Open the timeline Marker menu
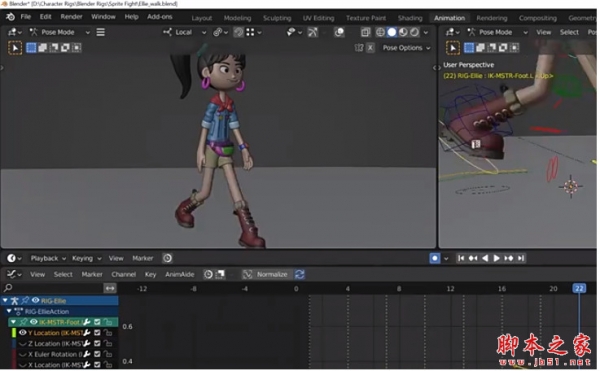 (x=143, y=259)
